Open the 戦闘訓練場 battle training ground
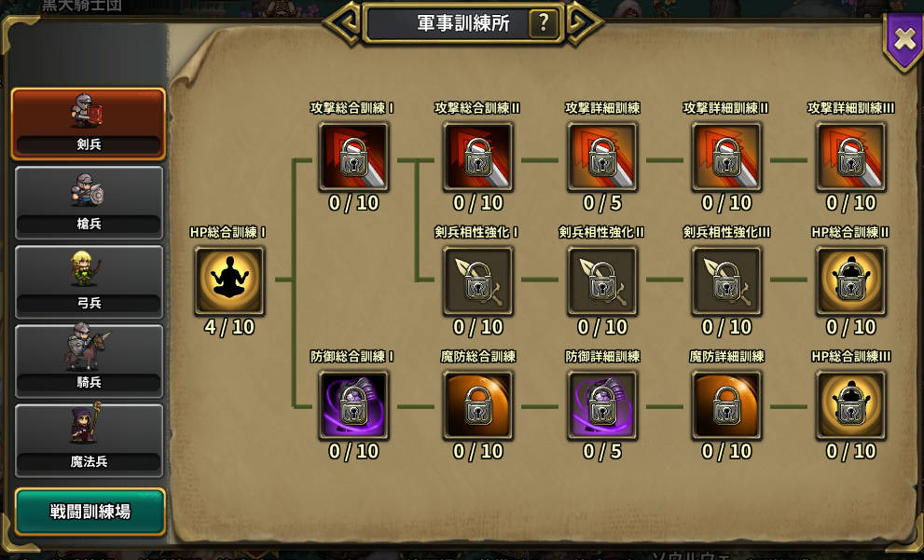The image size is (924, 560). 90,512
